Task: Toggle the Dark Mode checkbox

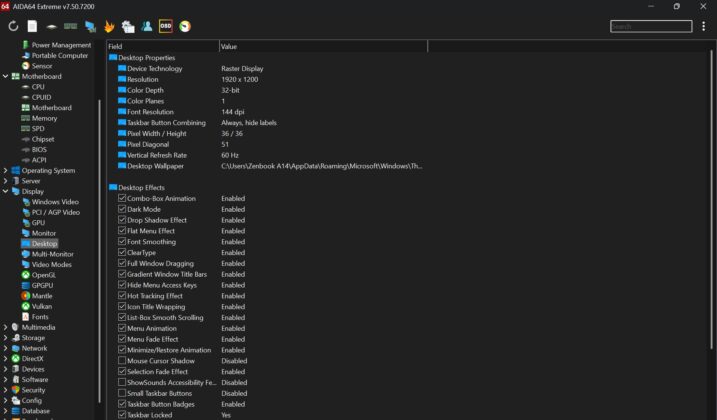Action: (x=122, y=209)
